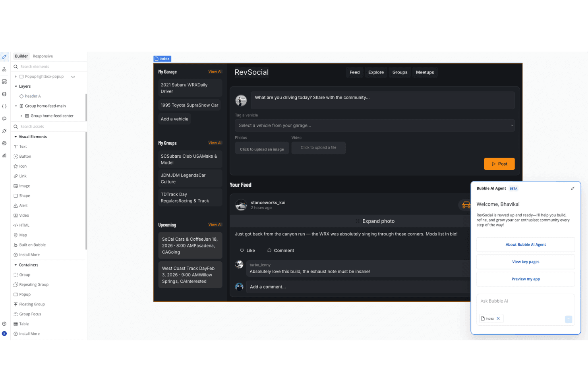Open the Settings gear icon in sidebar
The width and height of the screenshot is (588, 392).
click(x=4, y=143)
